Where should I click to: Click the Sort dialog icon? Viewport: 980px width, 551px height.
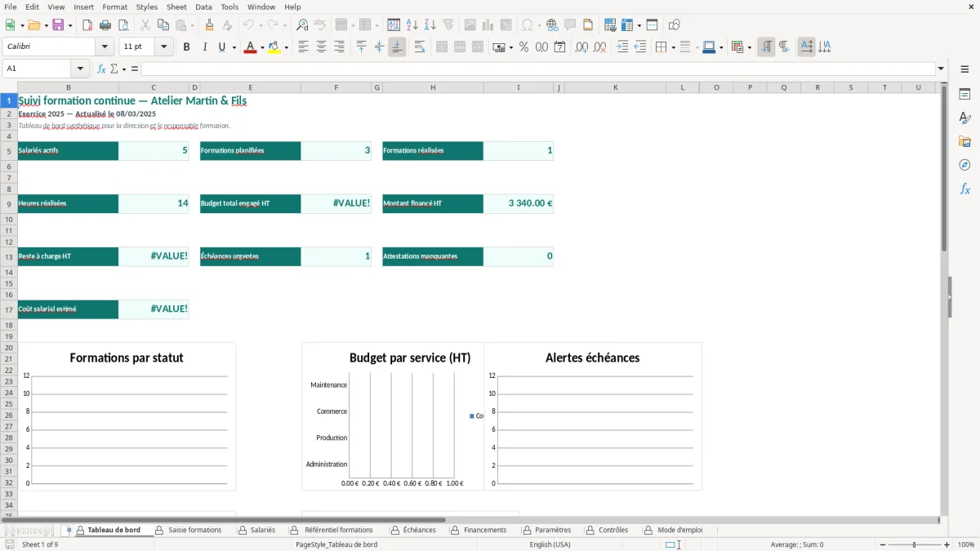click(x=394, y=25)
